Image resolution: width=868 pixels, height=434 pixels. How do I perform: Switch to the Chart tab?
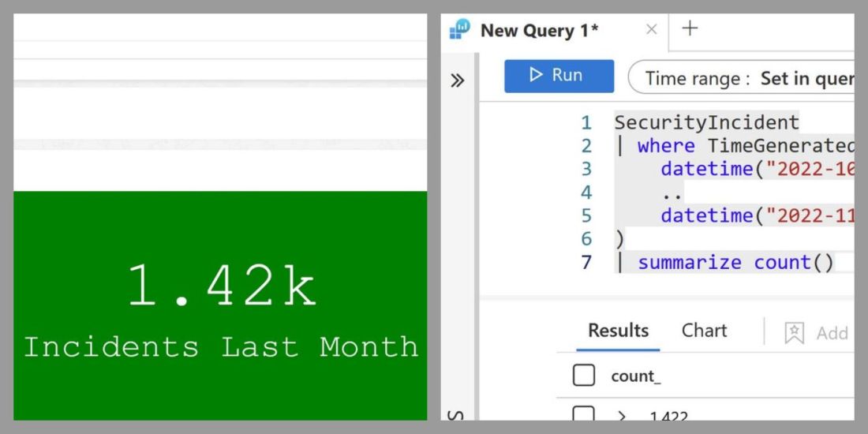click(704, 331)
